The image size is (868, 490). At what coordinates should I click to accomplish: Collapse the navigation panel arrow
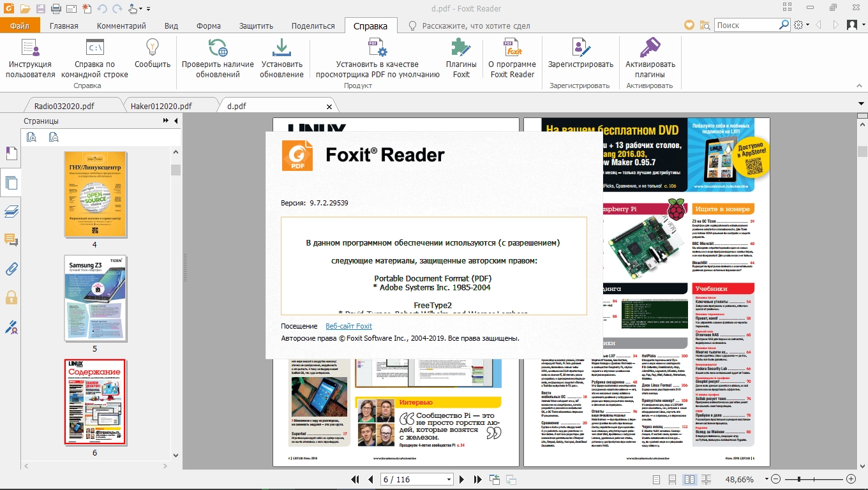coord(175,121)
